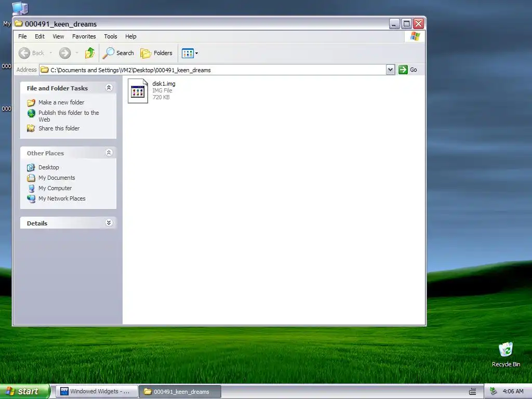Open the Start menu
The width and height of the screenshot is (532, 399).
[x=25, y=391]
